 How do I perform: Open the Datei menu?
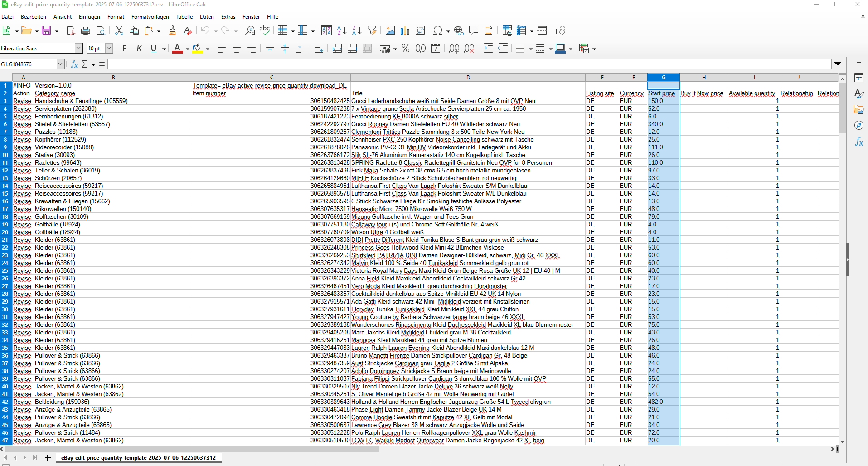[x=7, y=17]
